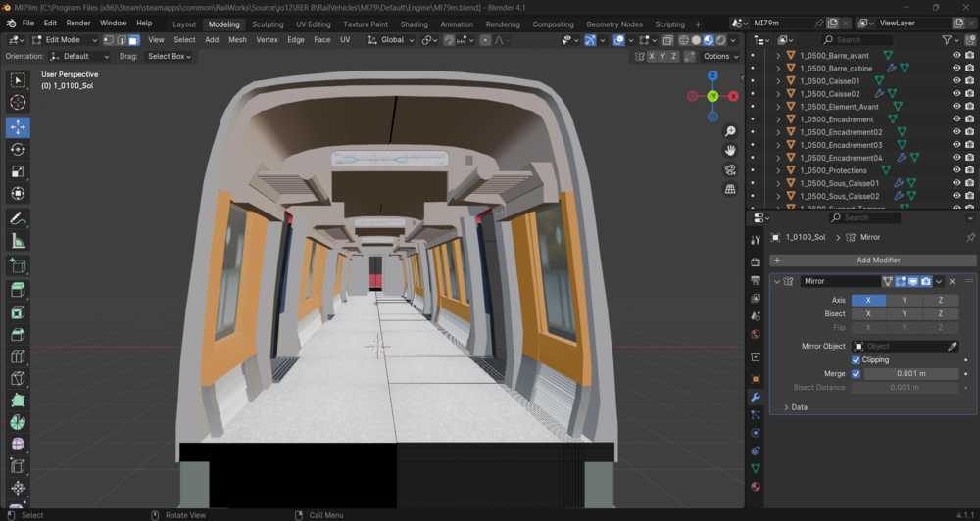Activate the Rotate tool
980x521 pixels.
pyautogui.click(x=18, y=149)
